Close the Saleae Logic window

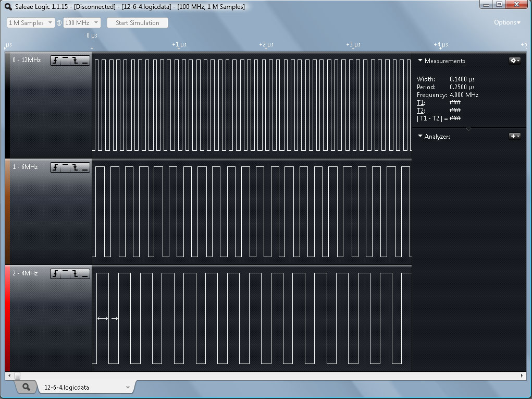coord(516,4)
